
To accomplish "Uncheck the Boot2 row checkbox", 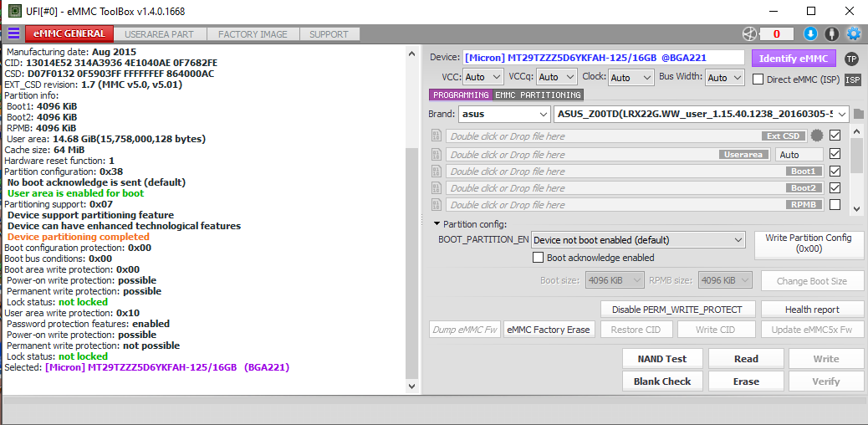I will (835, 188).
